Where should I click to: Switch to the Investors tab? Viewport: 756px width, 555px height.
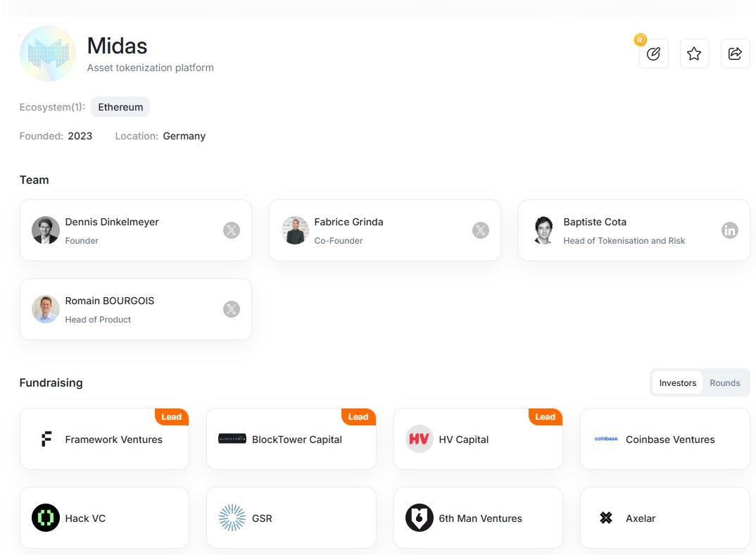(677, 382)
